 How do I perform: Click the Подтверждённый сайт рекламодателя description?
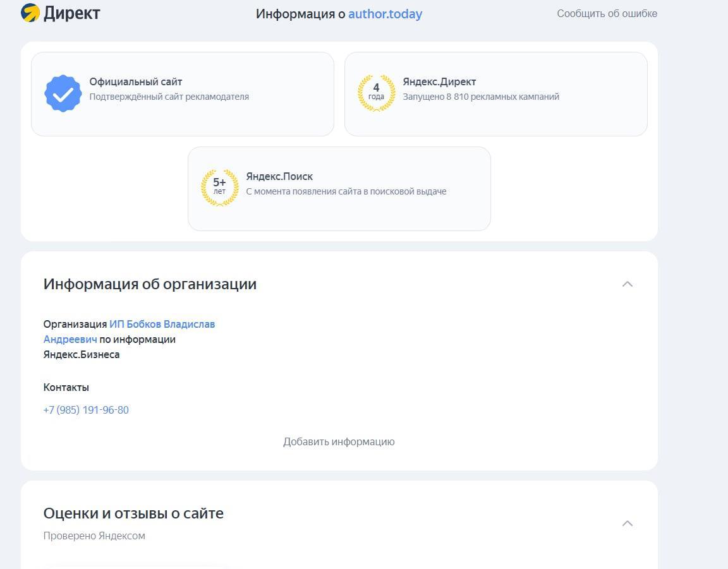(x=169, y=97)
